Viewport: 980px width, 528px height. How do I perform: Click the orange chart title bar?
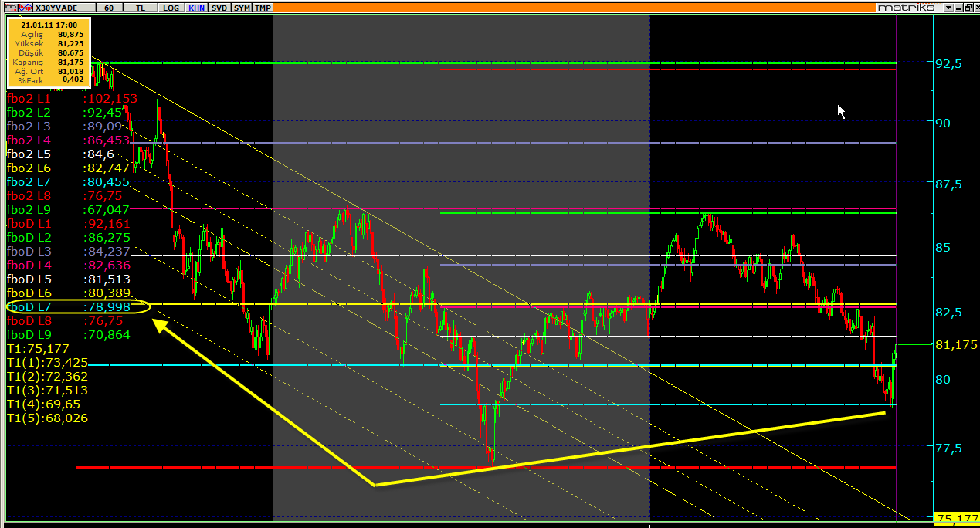pyautogui.click(x=541, y=7)
